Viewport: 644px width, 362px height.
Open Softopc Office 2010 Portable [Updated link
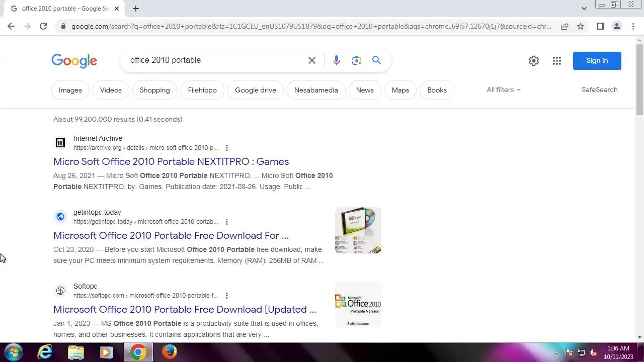(x=185, y=309)
